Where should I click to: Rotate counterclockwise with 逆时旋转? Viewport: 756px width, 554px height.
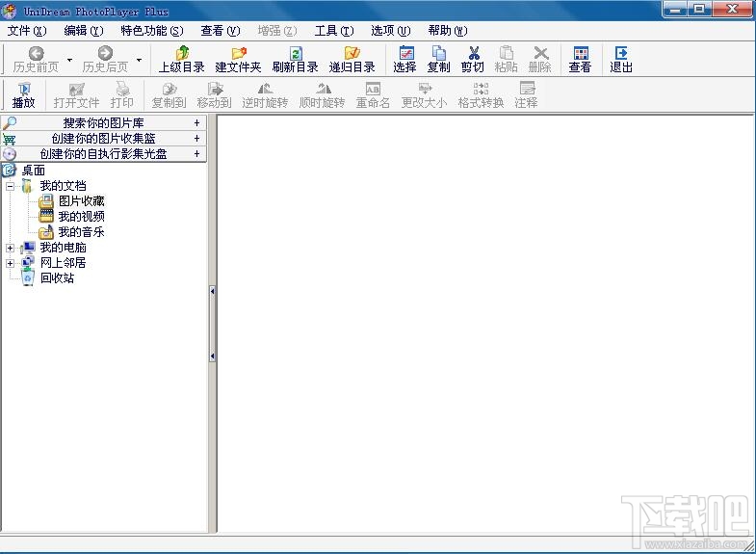pos(265,95)
